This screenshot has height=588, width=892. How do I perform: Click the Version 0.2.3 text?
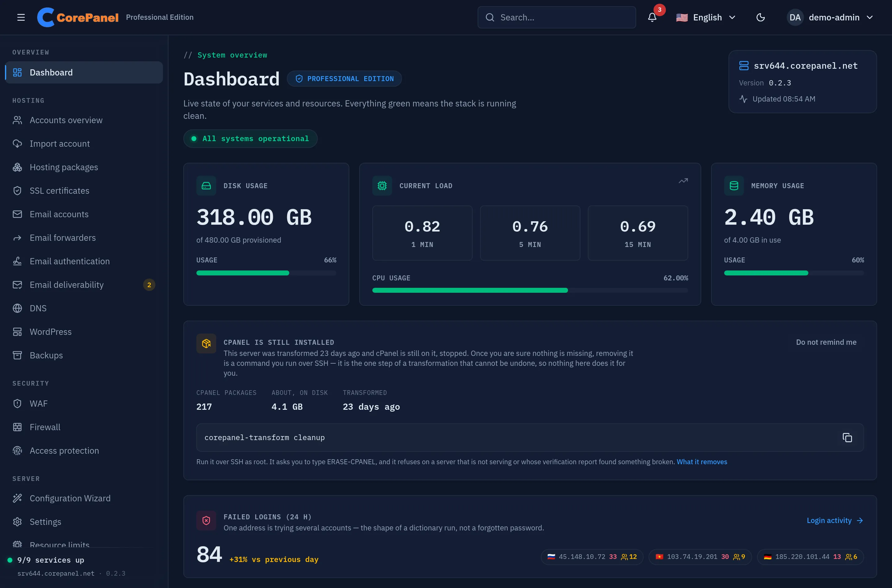coord(765,83)
